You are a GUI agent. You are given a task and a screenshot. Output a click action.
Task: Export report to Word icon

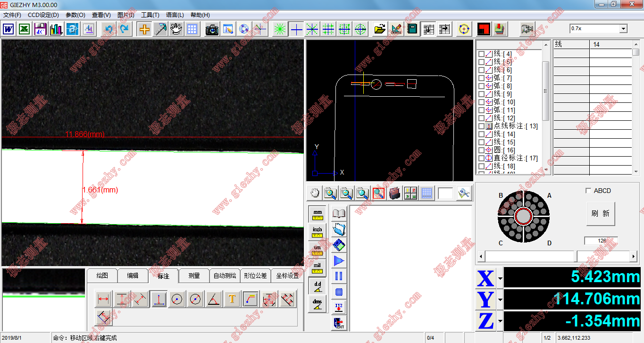(x=8, y=29)
